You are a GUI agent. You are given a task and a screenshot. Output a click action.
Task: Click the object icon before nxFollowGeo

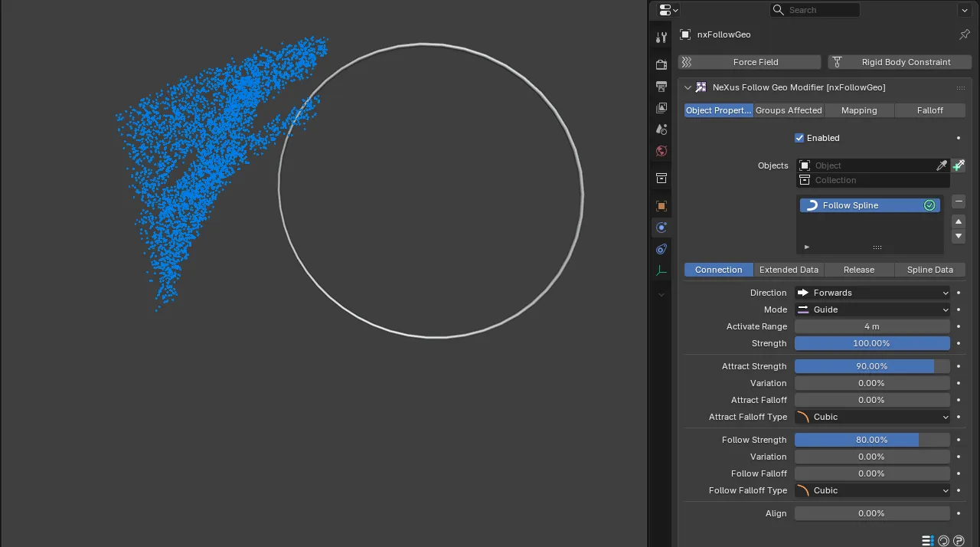(686, 34)
